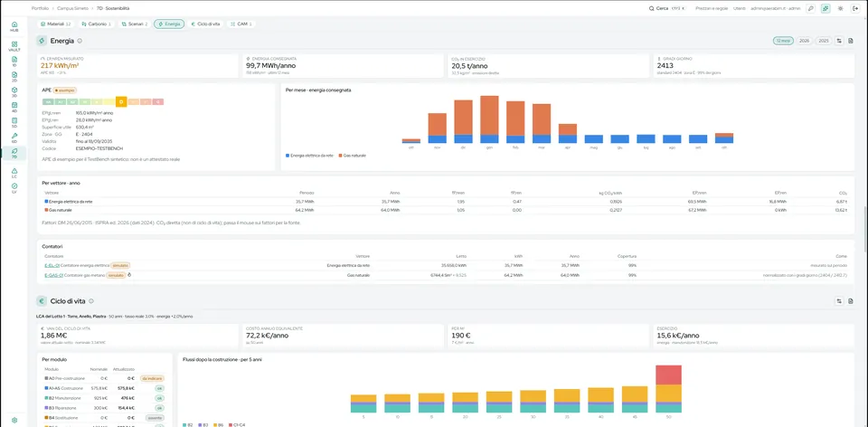Select the 2026 period toggle
This screenshot has height=427, width=868.
coord(805,41)
